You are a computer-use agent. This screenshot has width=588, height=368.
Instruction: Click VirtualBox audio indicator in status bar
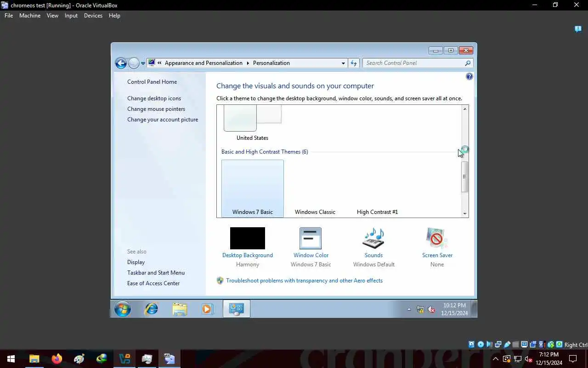(489, 345)
